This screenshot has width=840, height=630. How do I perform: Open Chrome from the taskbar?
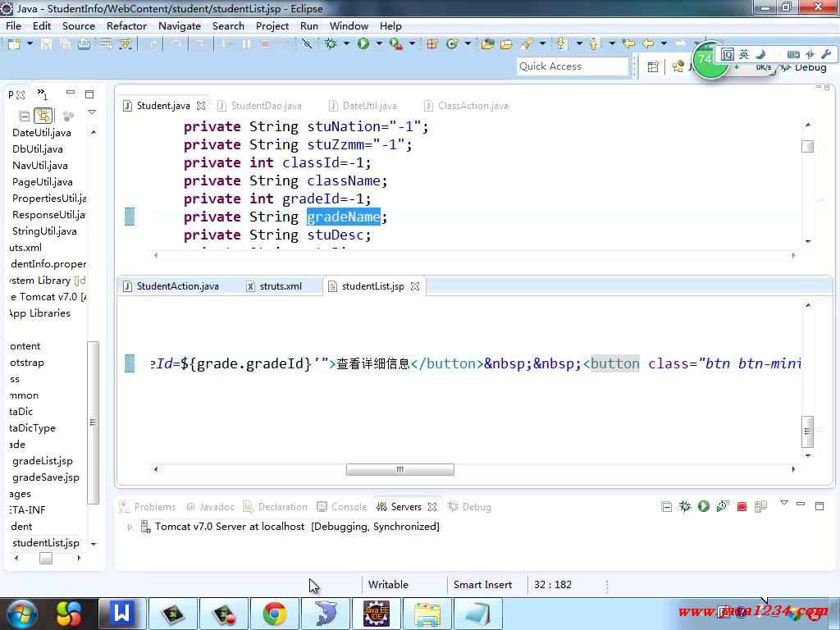(275, 614)
